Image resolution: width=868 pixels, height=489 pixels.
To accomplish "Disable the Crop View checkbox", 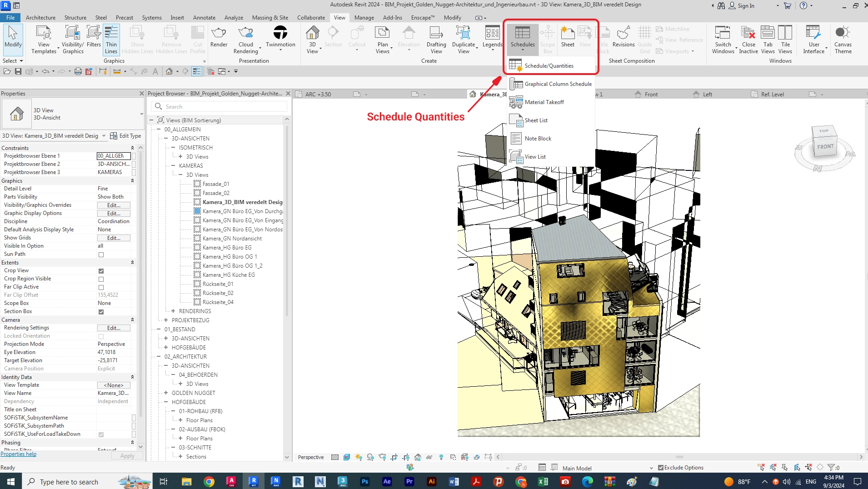I will tap(101, 271).
